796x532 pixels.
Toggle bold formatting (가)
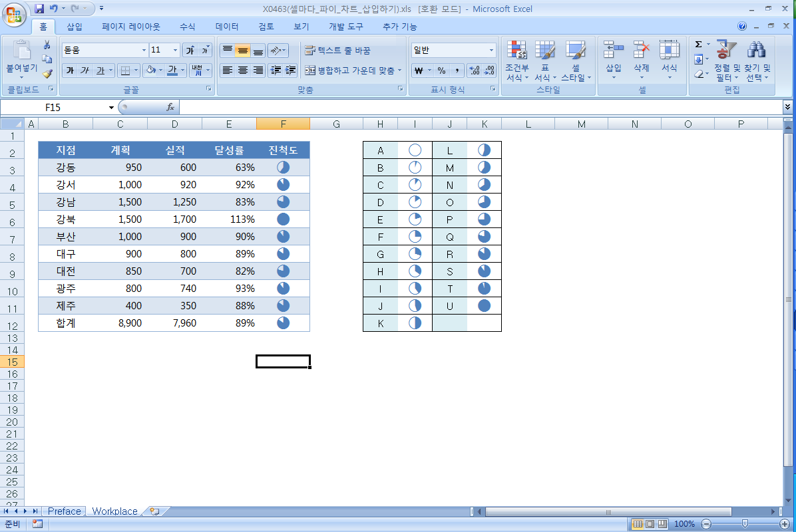click(70, 70)
